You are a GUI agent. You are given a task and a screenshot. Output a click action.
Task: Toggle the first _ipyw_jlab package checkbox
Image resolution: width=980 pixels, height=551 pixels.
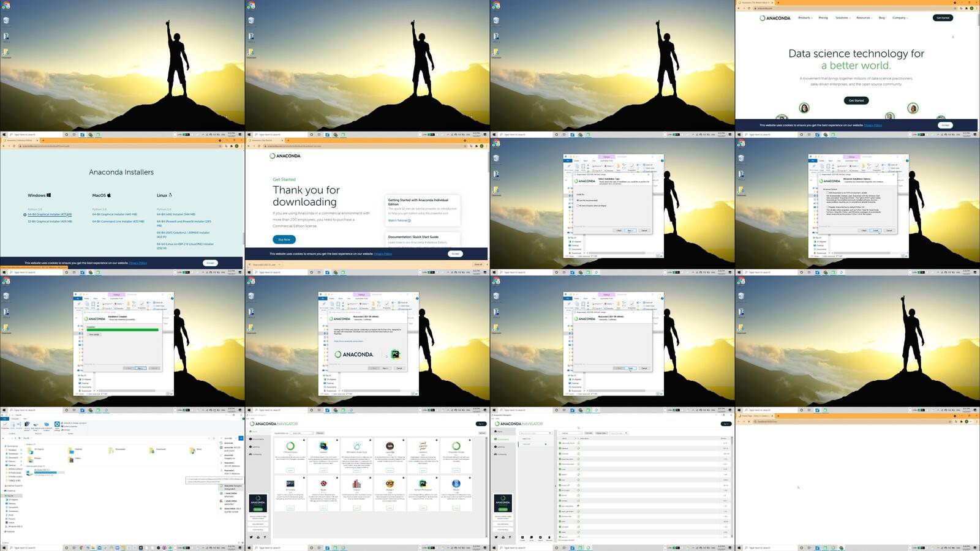tap(560, 443)
